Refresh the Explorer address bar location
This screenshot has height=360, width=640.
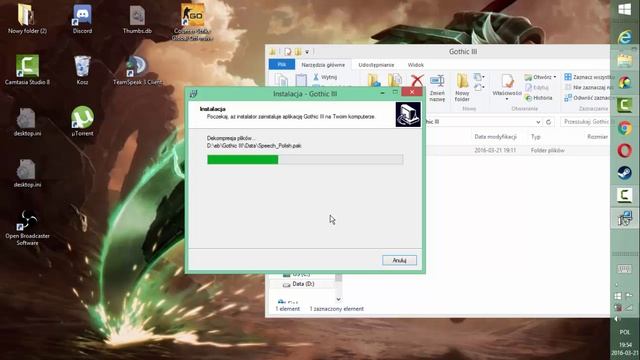pyautogui.click(x=549, y=122)
